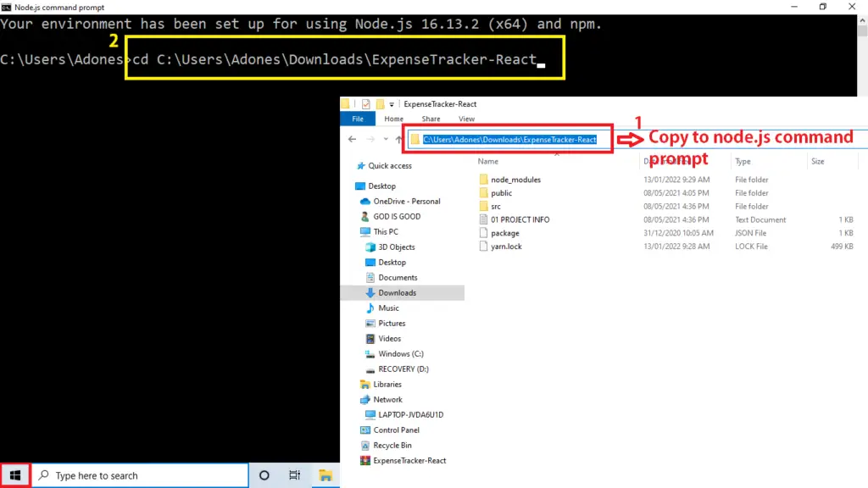Open File Explorer from the taskbar

[325, 475]
